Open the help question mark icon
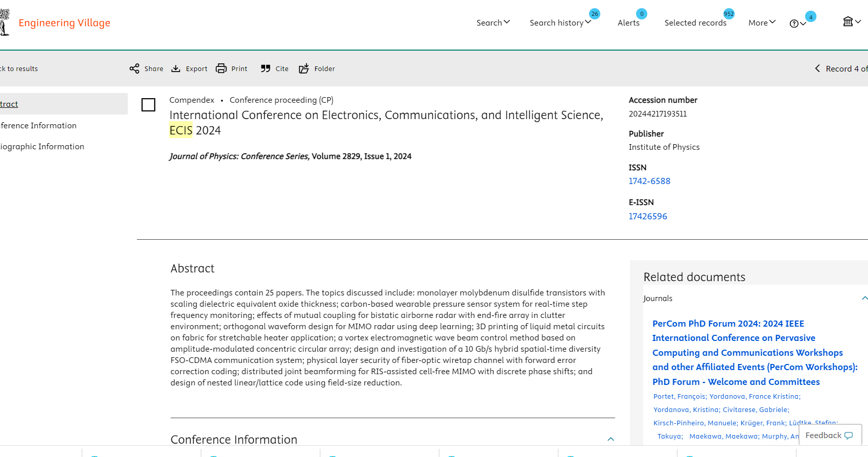 794,24
